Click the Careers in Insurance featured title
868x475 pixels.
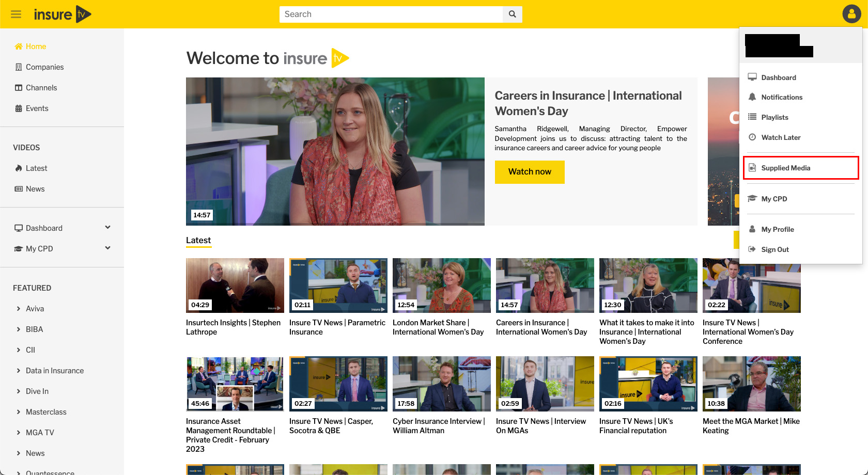point(588,103)
